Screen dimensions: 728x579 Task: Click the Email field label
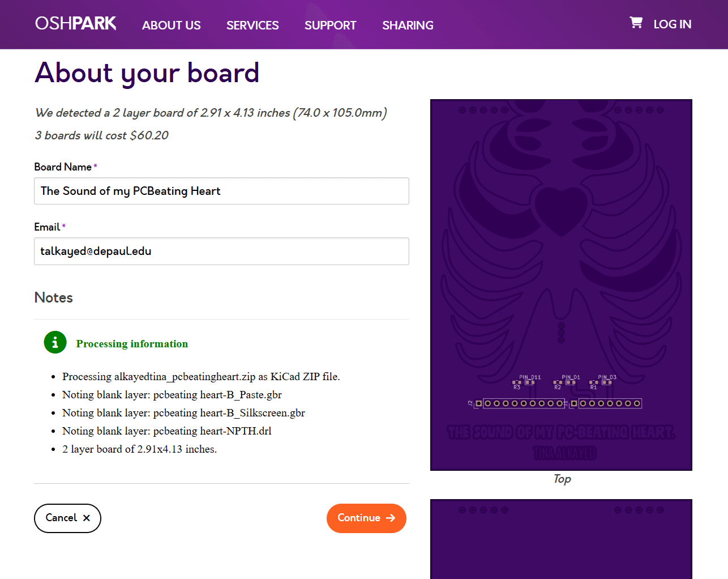(47, 227)
